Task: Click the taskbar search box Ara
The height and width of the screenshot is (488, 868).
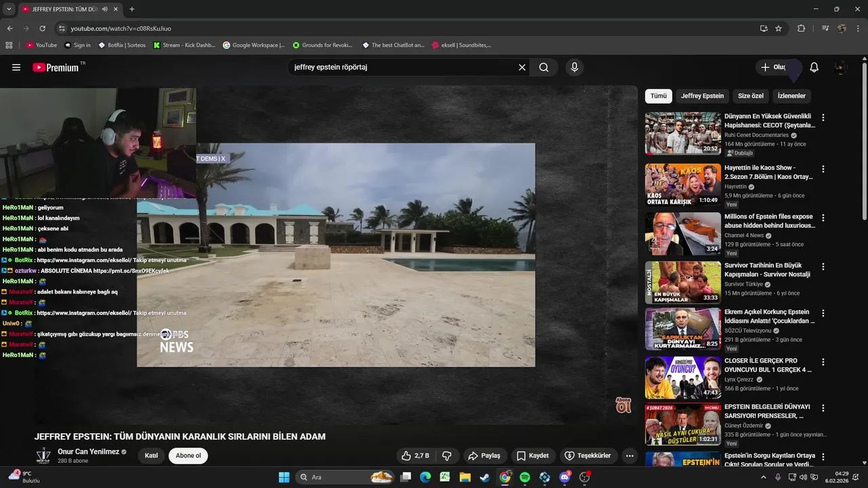Action: [346, 477]
